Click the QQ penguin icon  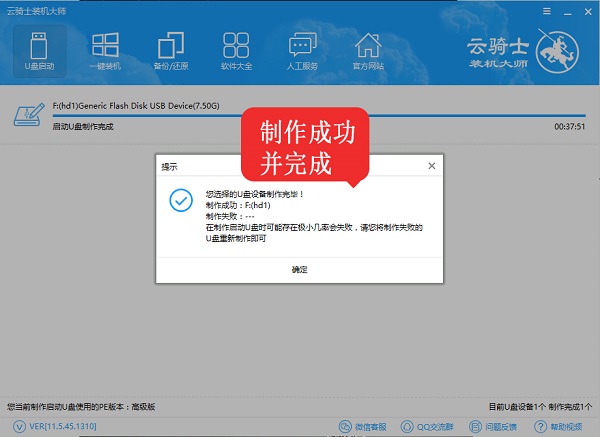(407, 426)
